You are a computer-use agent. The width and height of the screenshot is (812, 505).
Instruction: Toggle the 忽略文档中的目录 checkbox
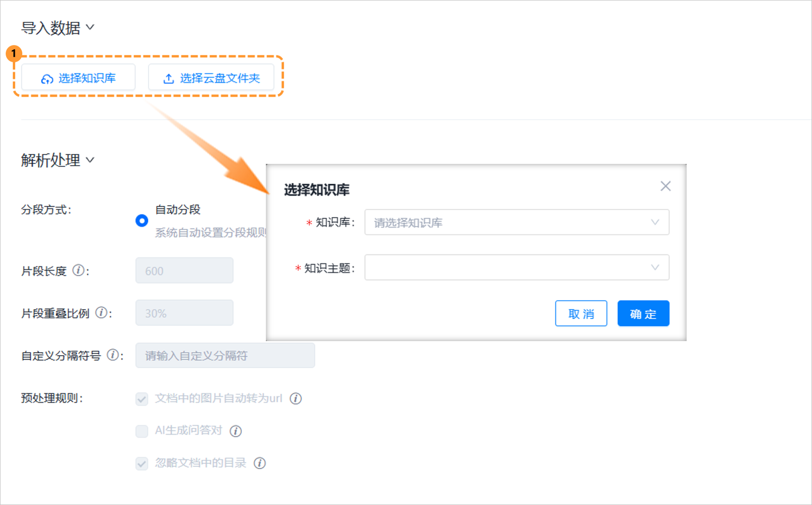pyautogui.click(x=142, y=463)
